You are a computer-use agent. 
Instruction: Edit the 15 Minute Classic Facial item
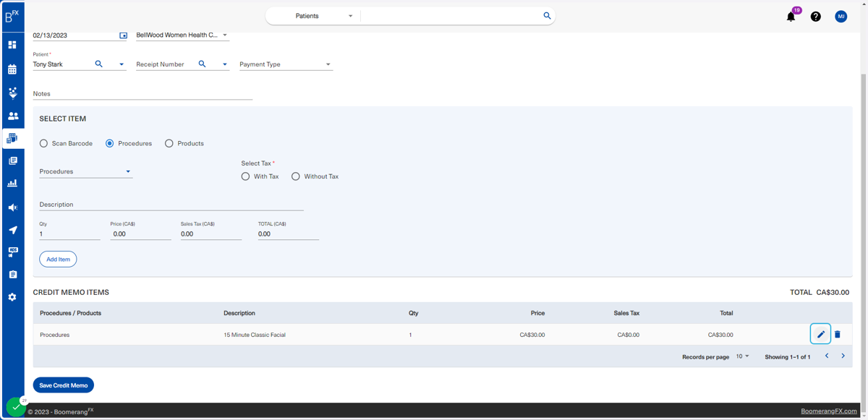pos(820,334)
